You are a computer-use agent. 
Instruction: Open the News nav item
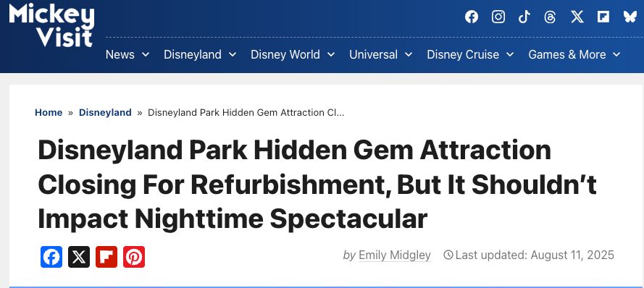coord(120,54)
